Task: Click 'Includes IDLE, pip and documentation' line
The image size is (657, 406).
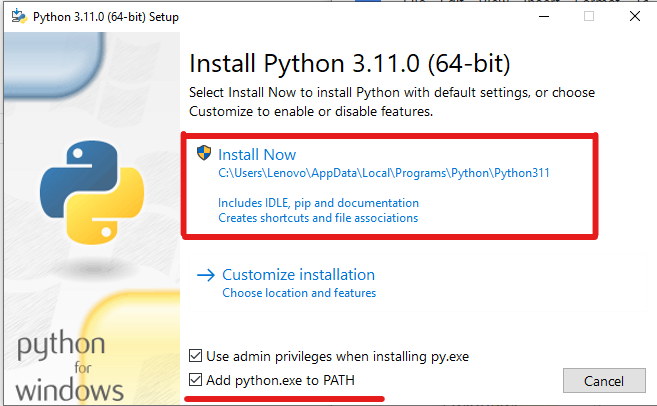Action: pyautogui.click(x=318, y=203)
